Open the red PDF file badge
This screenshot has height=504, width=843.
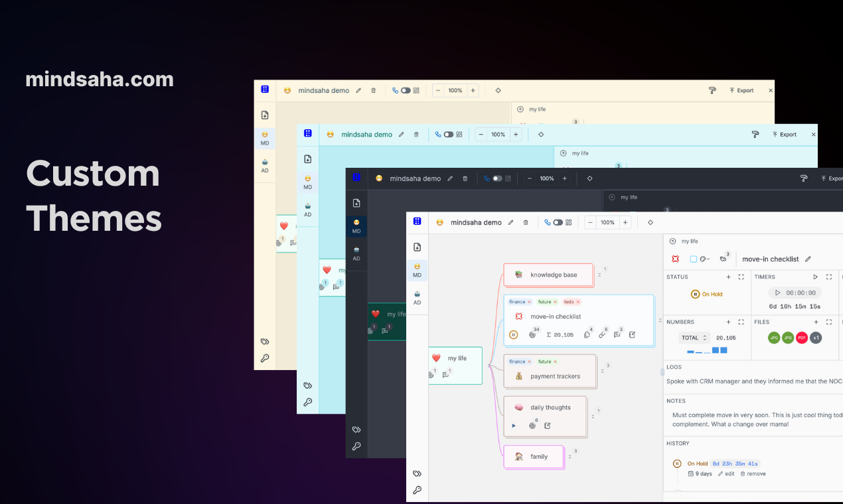point(802,338)
